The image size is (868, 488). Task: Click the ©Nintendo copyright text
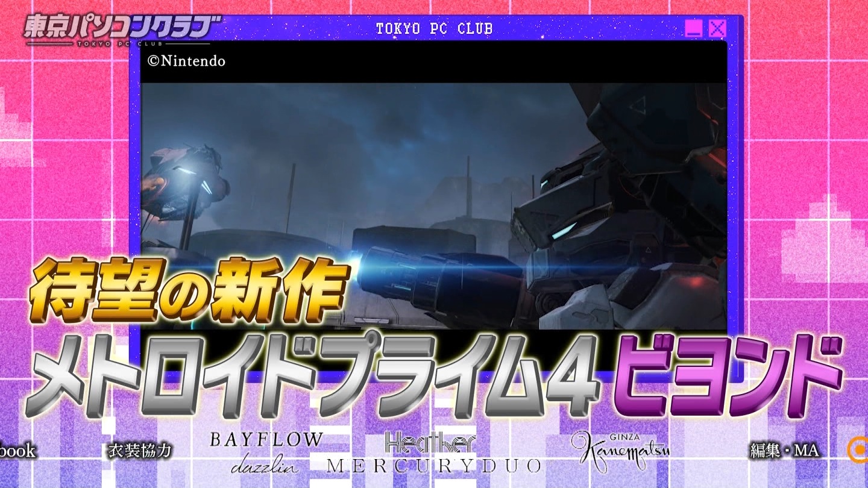click(x=186, y=61)
